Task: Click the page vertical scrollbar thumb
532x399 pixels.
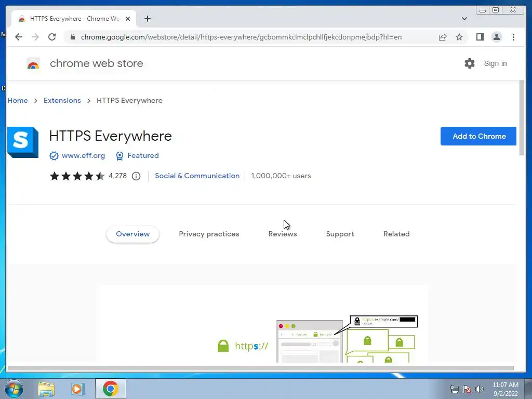Action: [522, 118]
